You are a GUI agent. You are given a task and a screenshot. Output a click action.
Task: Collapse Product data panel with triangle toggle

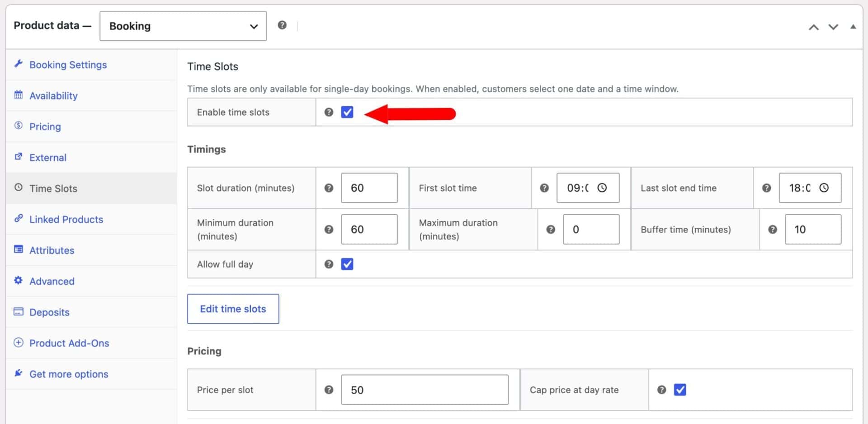pos(853,27)
